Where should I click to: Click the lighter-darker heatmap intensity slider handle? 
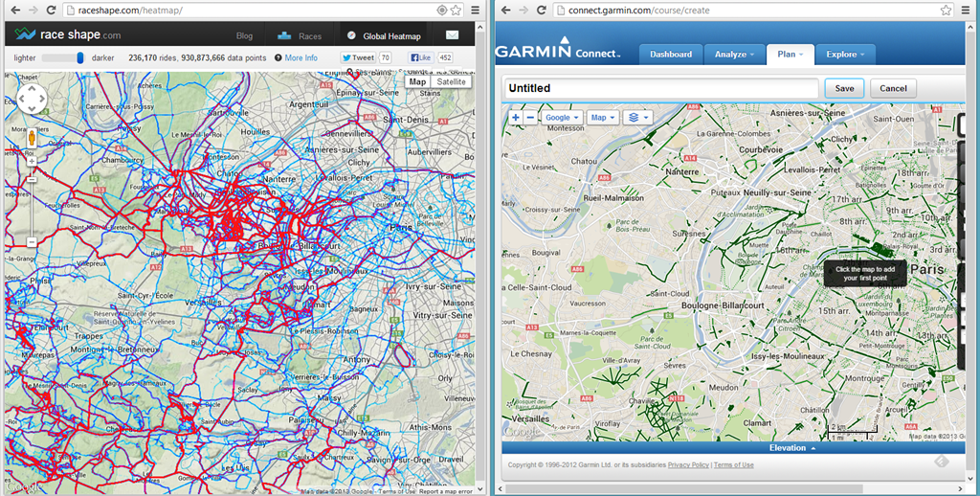[80, 57]
